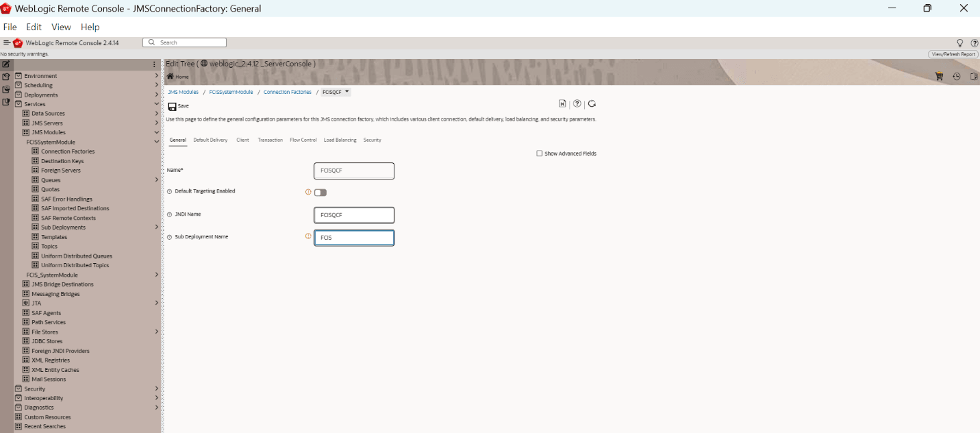
Task: Select Foreign JNDI Providers in tree
Action: 60,351
